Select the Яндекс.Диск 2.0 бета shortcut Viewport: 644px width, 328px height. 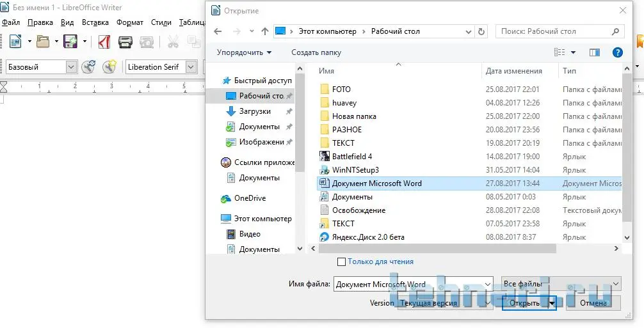click(x=368, y=237)
